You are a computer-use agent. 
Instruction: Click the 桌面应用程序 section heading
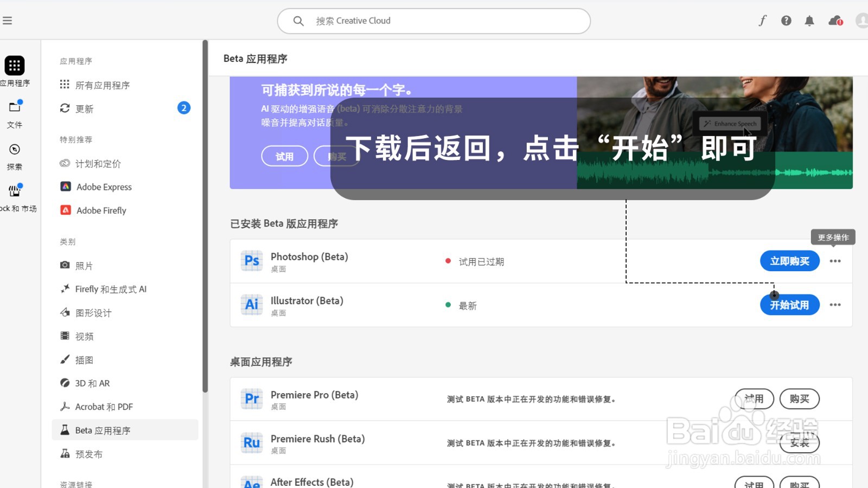pos(261,362)
